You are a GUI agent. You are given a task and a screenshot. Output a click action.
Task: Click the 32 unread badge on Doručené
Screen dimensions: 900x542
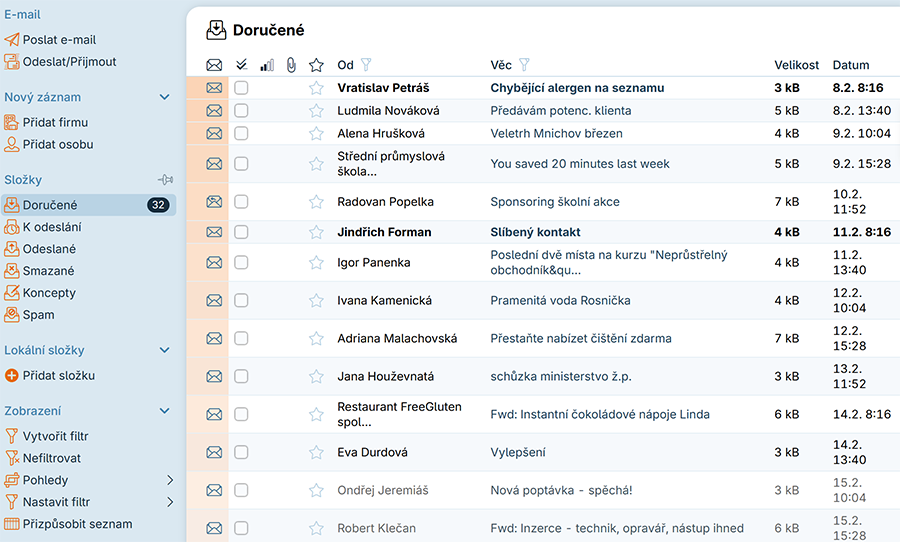click(x=158, y=205)
